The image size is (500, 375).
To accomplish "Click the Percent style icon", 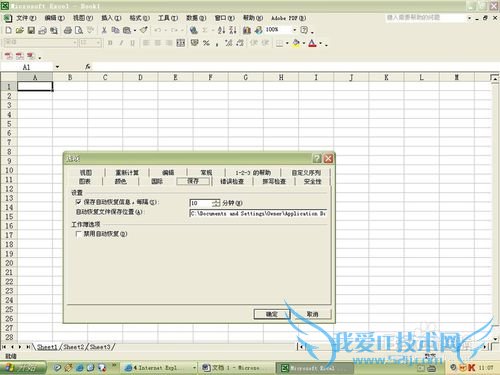I will pos(206,43).
